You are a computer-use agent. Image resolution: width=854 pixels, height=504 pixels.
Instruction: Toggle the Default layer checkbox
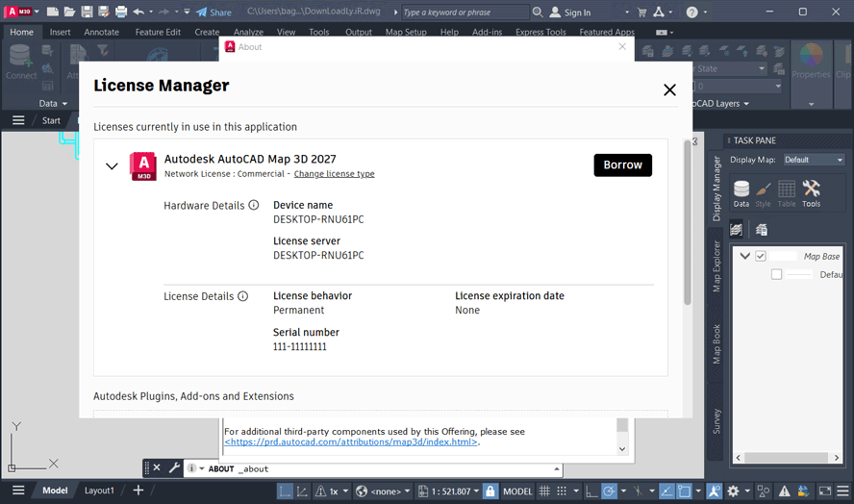tap(777, 274)
